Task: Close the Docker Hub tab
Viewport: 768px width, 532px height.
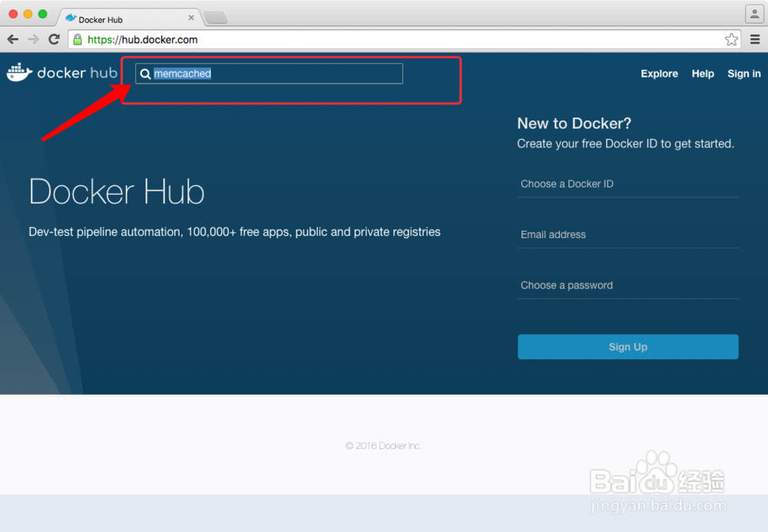Action: (x=191, y=18)
